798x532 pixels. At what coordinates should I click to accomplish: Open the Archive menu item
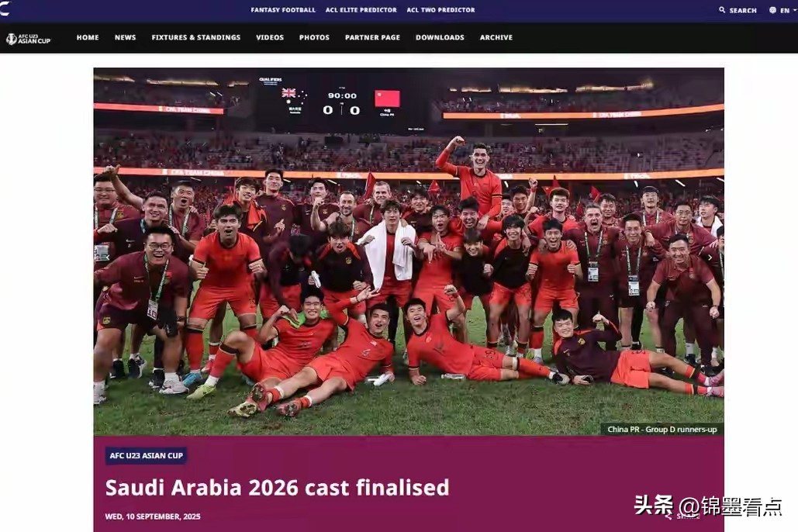(496, 37)
